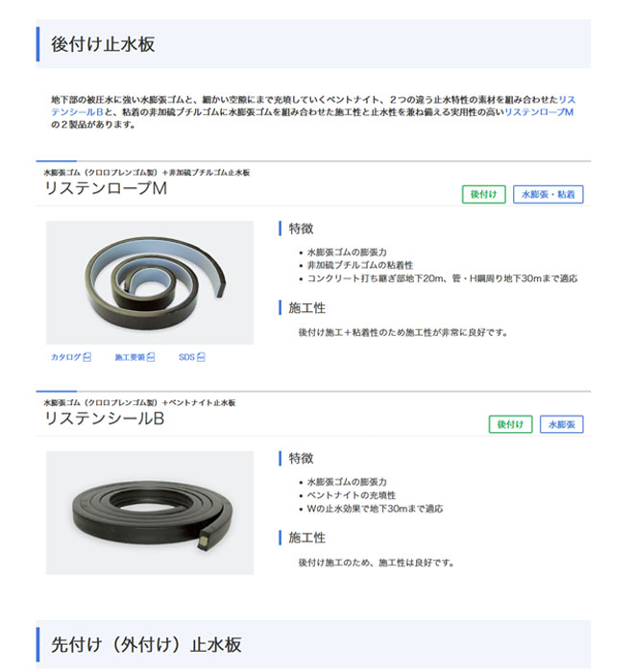Image resolution: width=634 pixels, height=672 pixels.
Task: Click the 特徴 heading under リステンロープM
Action: [x=301, y=228]
